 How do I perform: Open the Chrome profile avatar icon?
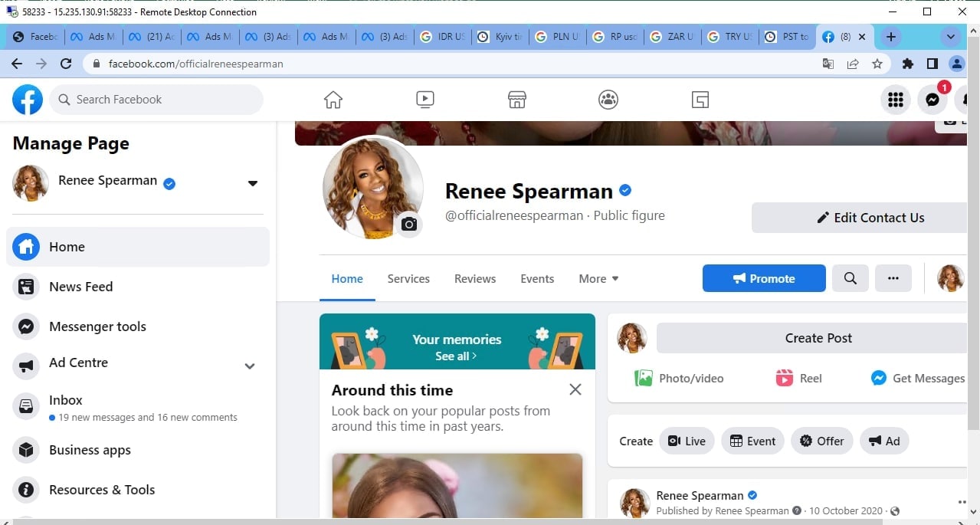click(x=956, y=64)
